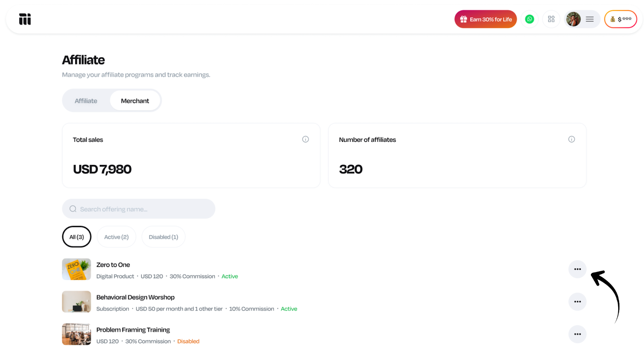This screenshot has height=363, width=644.
Task: Click the Earn 30% for Life button
Action: [485, 19]
